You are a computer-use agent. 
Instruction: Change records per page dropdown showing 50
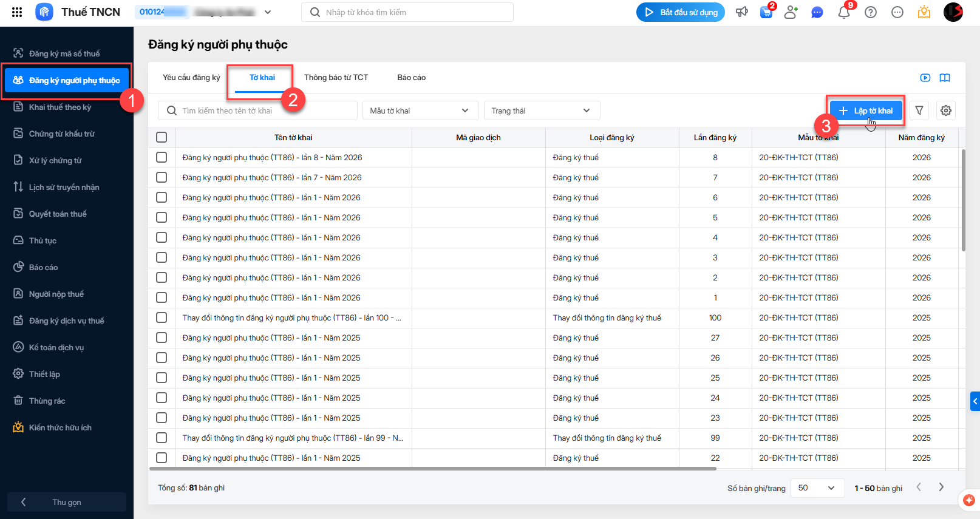[817, 488]
